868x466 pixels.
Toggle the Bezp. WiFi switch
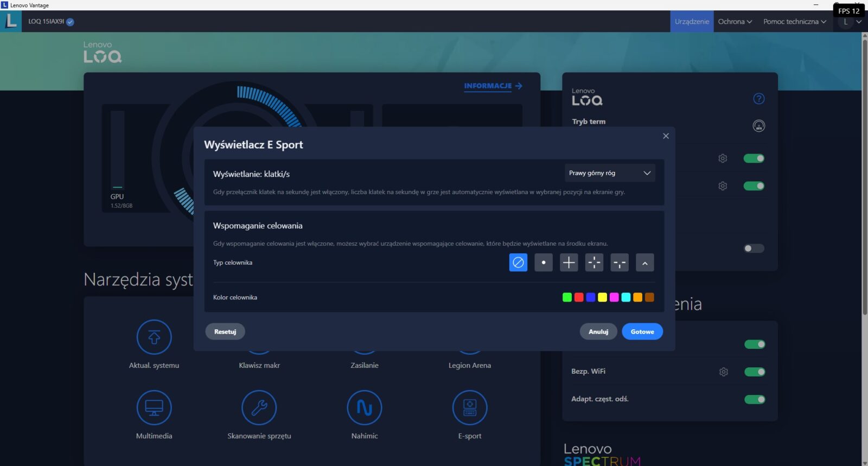tap(754, 372)
